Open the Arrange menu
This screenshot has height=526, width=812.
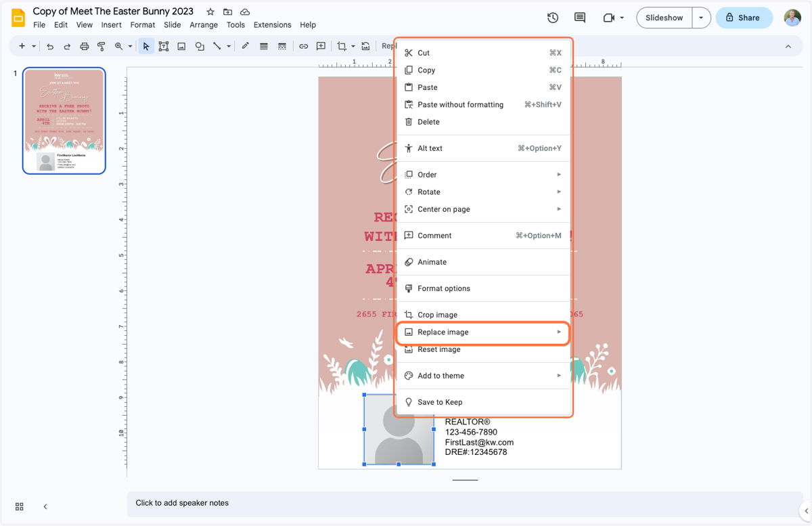tap(204, 25)
